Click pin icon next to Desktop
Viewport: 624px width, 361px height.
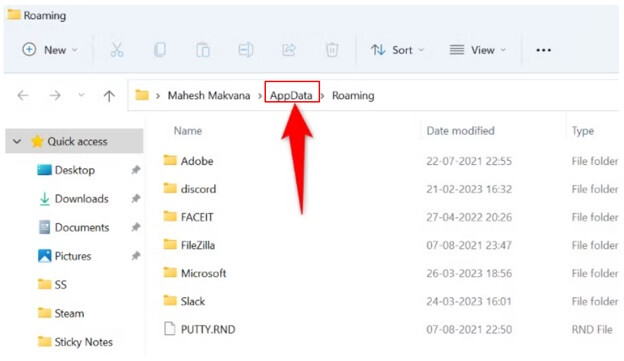coord(136,170)
